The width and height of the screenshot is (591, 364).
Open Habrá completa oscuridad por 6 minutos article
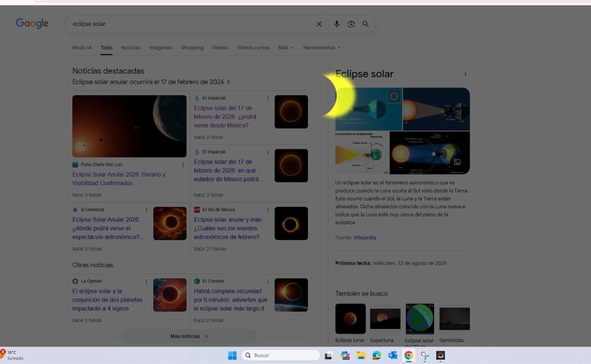tap(231, 299)
